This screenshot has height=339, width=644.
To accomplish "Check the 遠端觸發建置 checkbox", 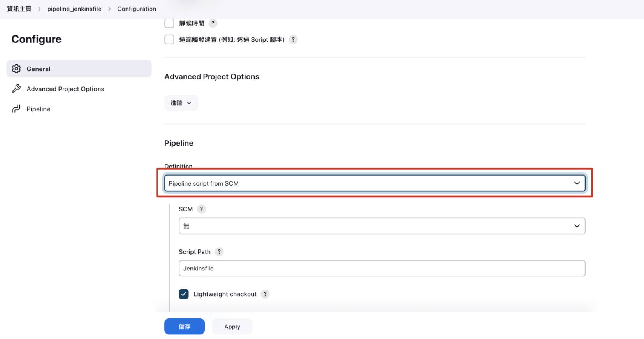I will tap(169, 40).
